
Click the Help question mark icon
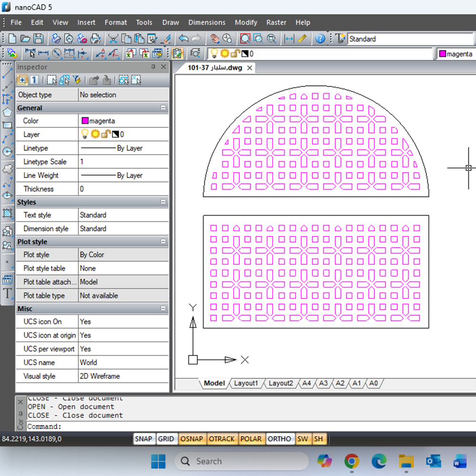(x=320, y=39)
